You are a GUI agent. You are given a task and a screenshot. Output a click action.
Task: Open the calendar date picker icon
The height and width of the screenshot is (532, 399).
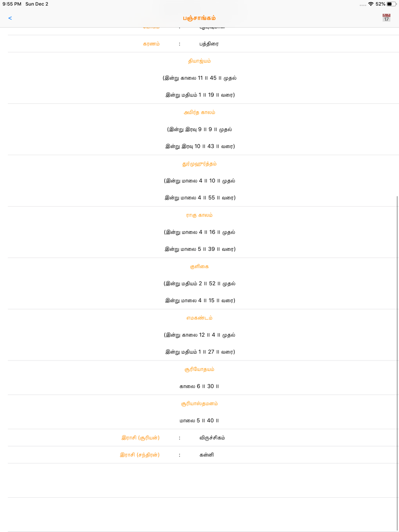pyautogui.click(x=386, y=18)
